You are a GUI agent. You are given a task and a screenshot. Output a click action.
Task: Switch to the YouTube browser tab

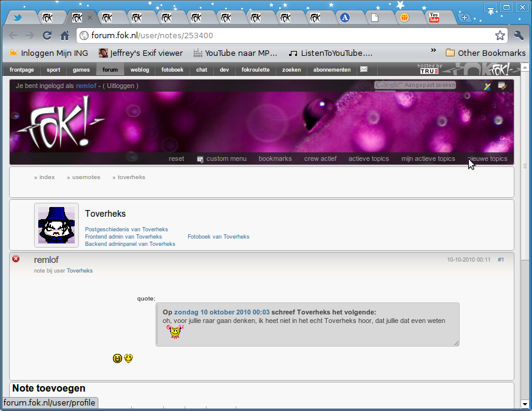[x=434, y=18]
